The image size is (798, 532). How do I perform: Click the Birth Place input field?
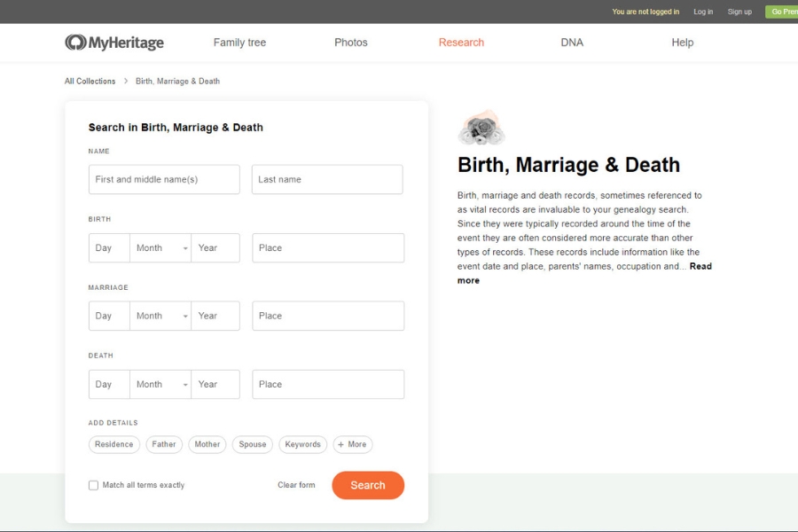click(328, 248)
